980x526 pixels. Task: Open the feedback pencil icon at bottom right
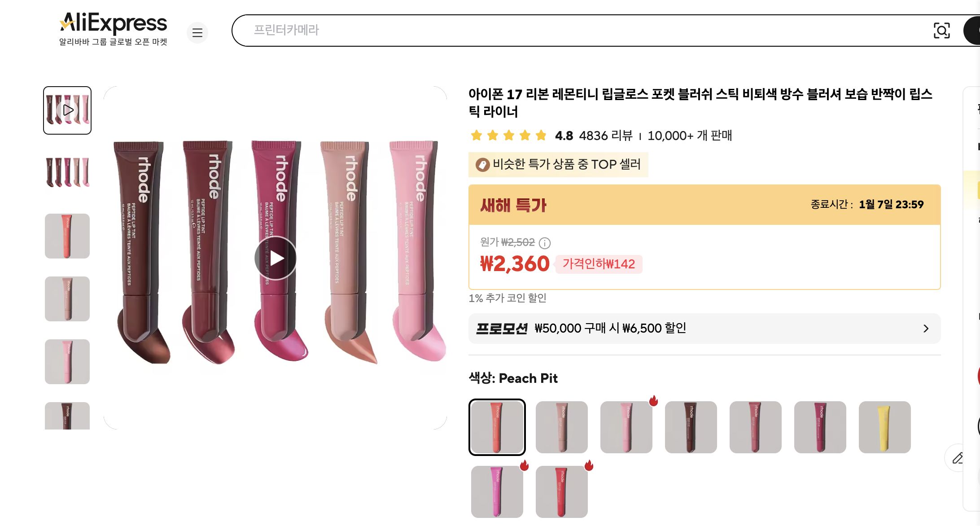pos(958,459)
